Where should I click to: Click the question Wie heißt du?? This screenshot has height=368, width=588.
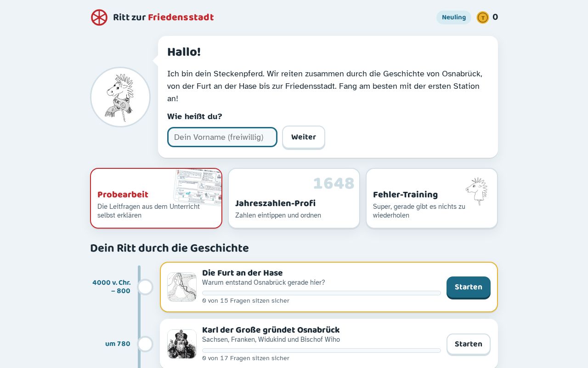pyautogui.click(x=195, y=116)
